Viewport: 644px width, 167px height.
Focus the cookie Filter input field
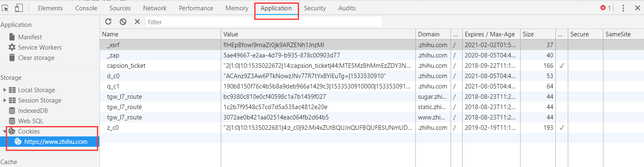(x=264, y=22)
